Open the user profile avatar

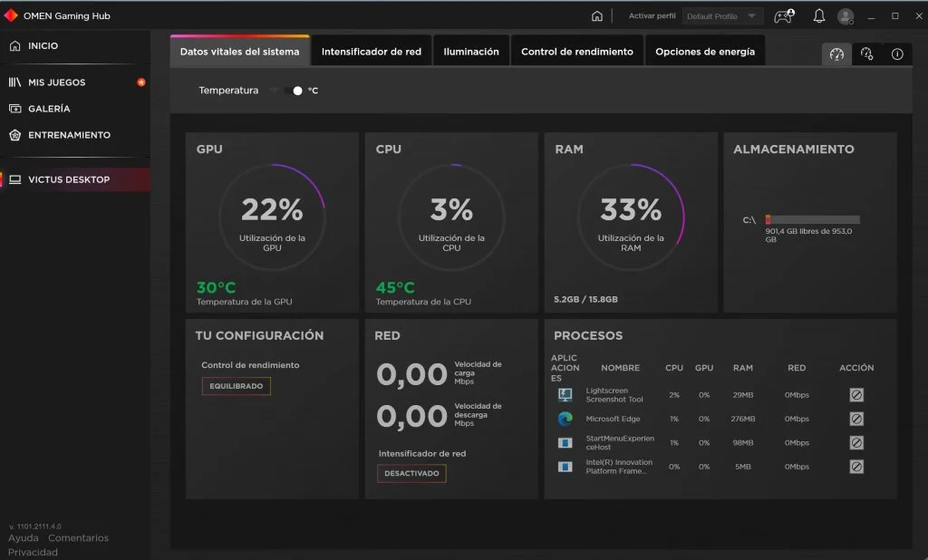coord(846,16)
